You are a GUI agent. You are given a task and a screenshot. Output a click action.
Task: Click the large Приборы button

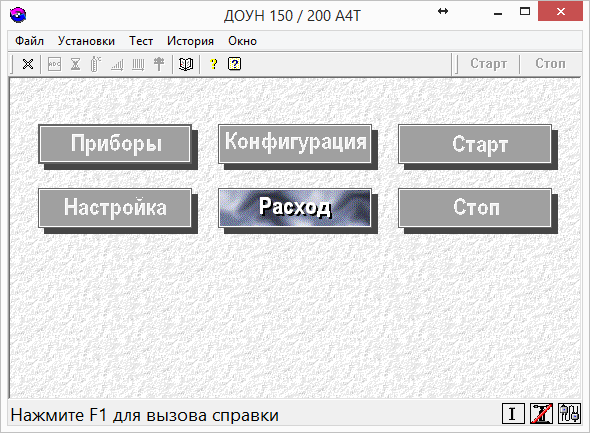click(x=115, y=144)
